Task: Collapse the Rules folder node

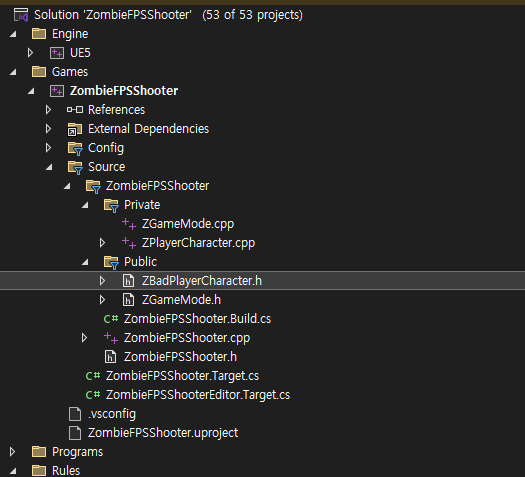Action: [13, 471]
